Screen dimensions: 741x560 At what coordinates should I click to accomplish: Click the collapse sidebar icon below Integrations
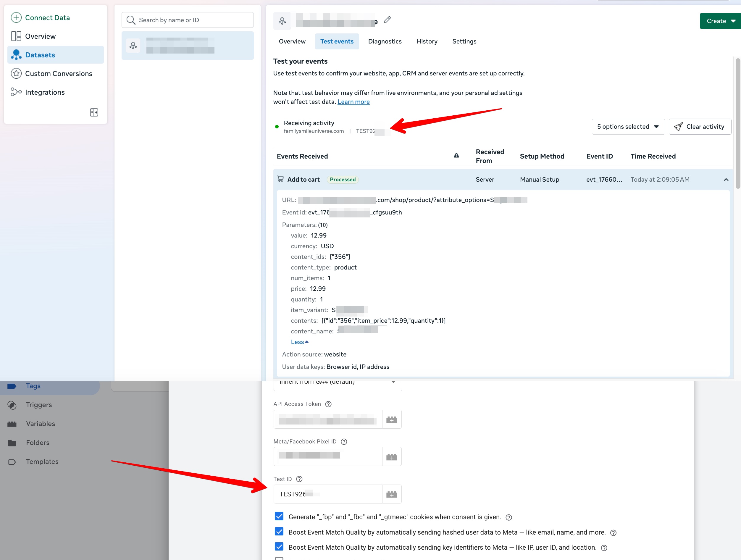[x=94, y=112]
